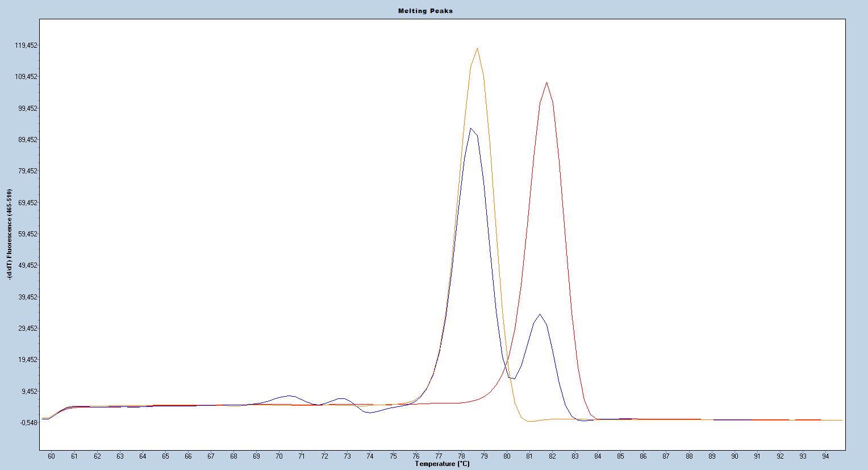Click x-axis tick label 84
Viewport: 868px width, 470px height.
(598, 456)
